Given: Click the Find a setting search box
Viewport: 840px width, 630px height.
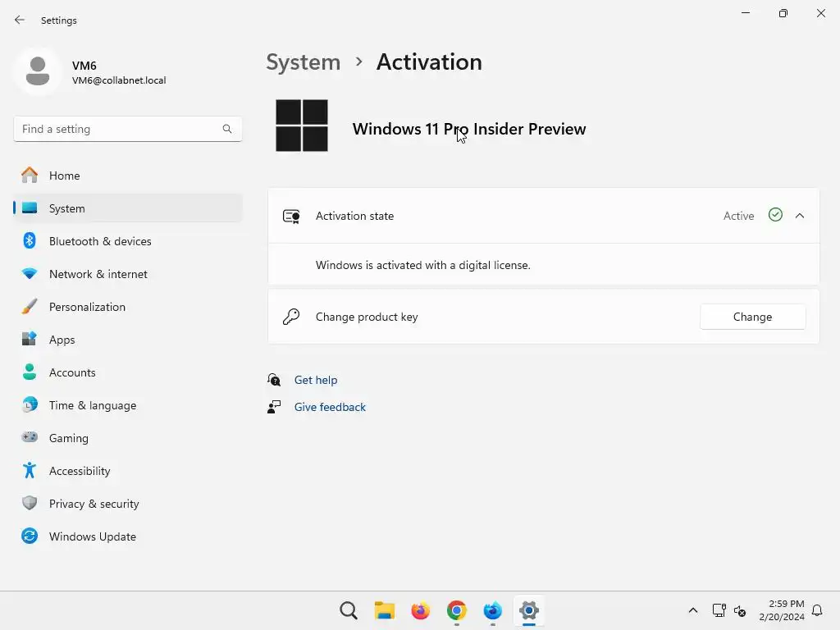Looking at the screenshot, I should click(x=119, y=129).
